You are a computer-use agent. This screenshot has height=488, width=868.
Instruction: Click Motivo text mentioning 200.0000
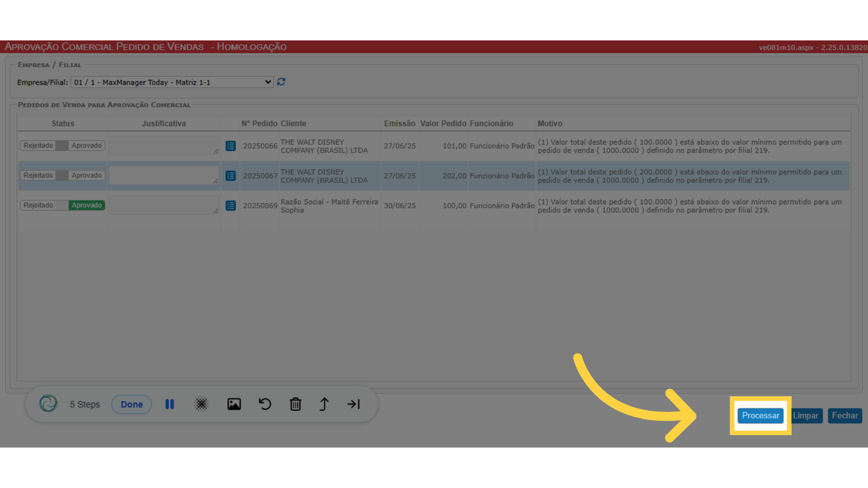click(x=690, y=176)
